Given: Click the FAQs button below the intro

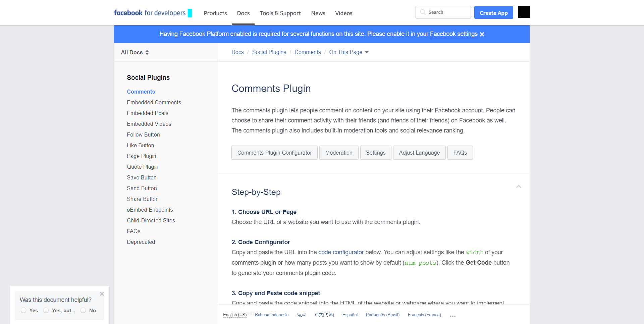Looking at the screenshot, I should tap(460, 153).
